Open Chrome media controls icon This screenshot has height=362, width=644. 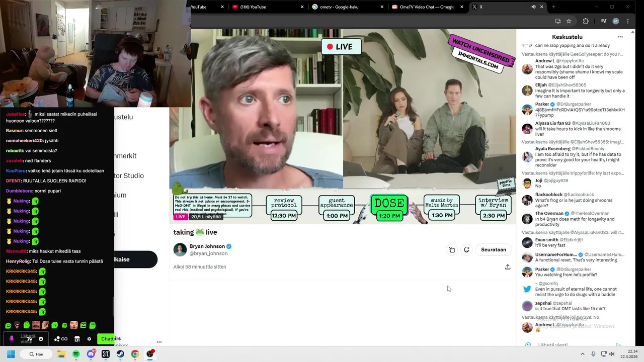pyautogui.click(x=604, y=21)
